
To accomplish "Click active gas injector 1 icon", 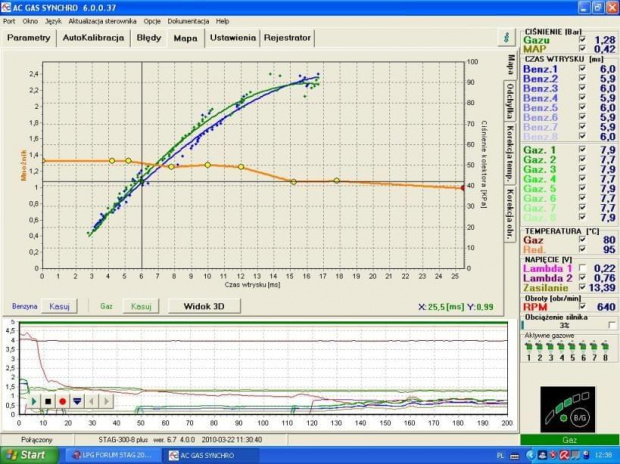I will coord(529,347).
